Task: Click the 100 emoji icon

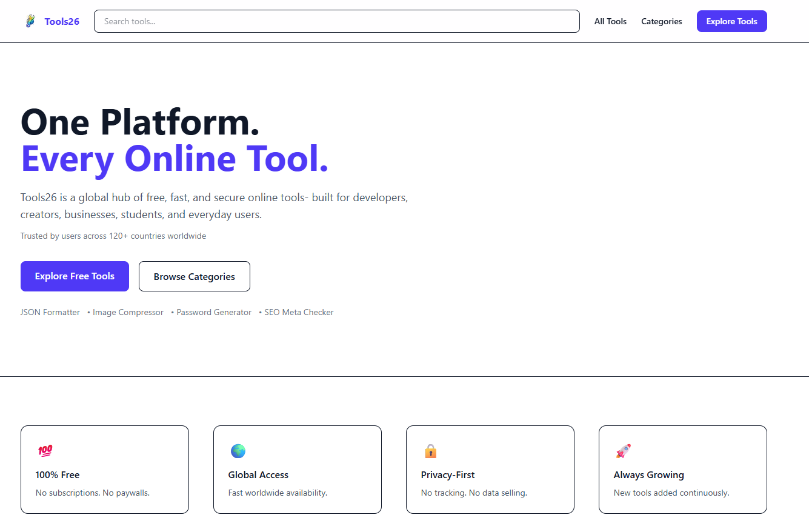Action: (45, 451)
